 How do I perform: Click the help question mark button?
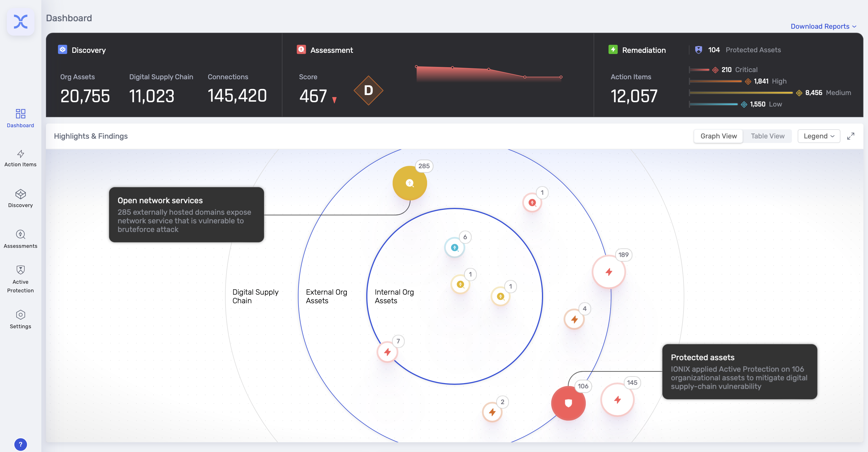pyautogui.click(x=21, y=444)
